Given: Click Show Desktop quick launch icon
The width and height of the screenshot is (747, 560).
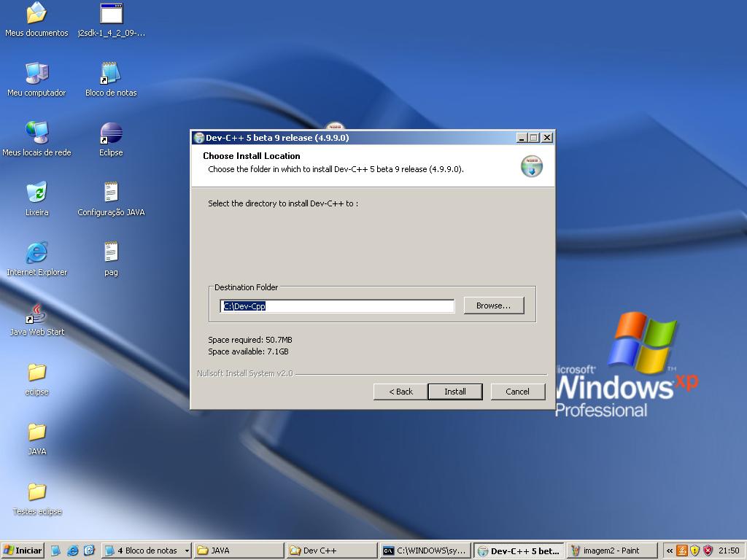Looking at the screenshot, I should [55, 551].
